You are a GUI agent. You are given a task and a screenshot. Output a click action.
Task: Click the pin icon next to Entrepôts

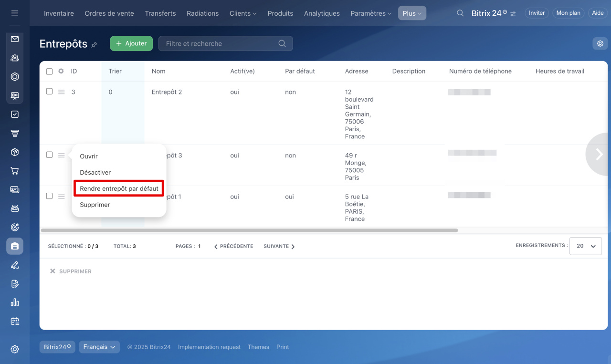coord(94,45)
